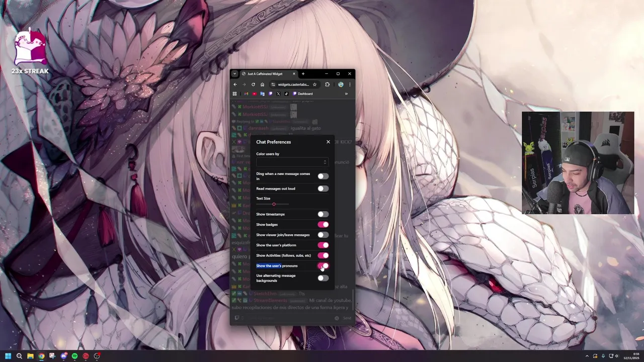Open Chrome extensions menu

tap(327, 84)
